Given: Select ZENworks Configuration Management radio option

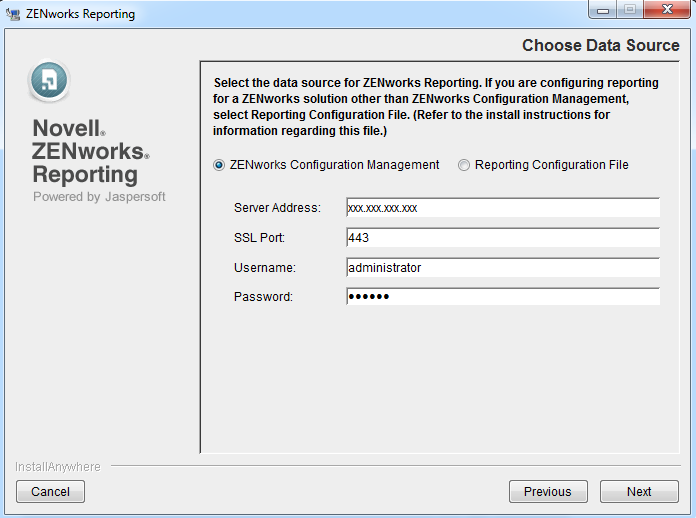Looking at the screenshot, I should (219, 165).
